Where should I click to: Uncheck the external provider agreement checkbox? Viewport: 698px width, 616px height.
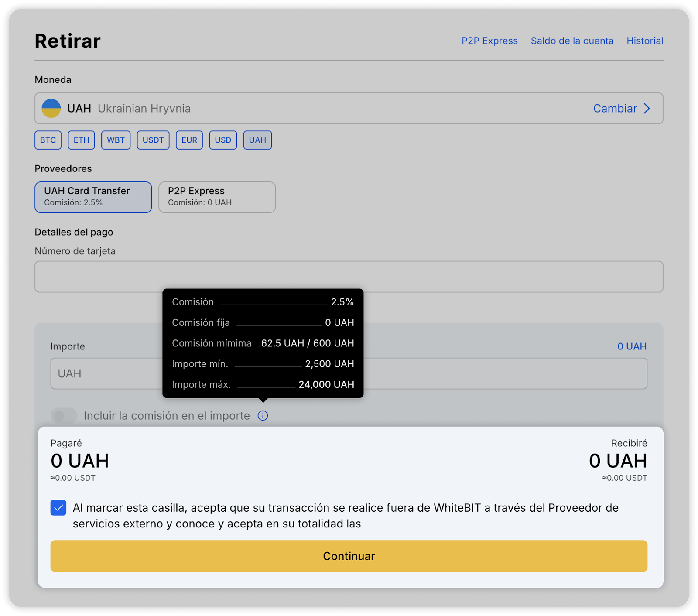58,508
